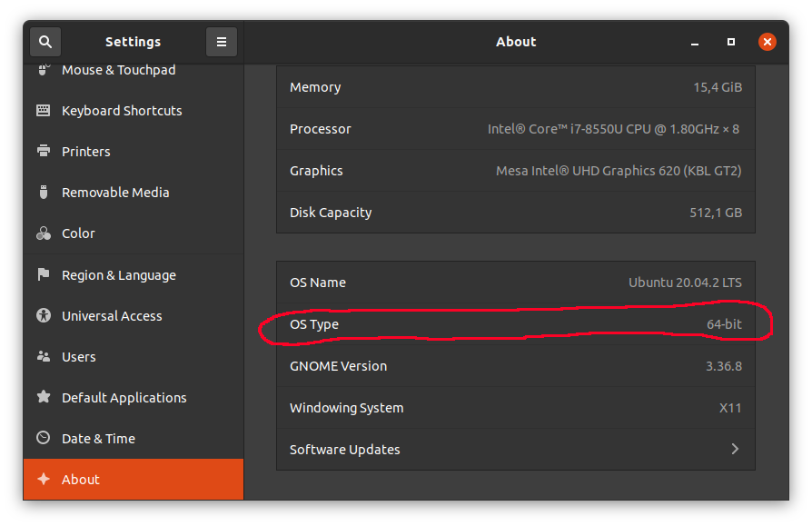
Task: Open the settings search icon
Action: [x=45, y=42]
